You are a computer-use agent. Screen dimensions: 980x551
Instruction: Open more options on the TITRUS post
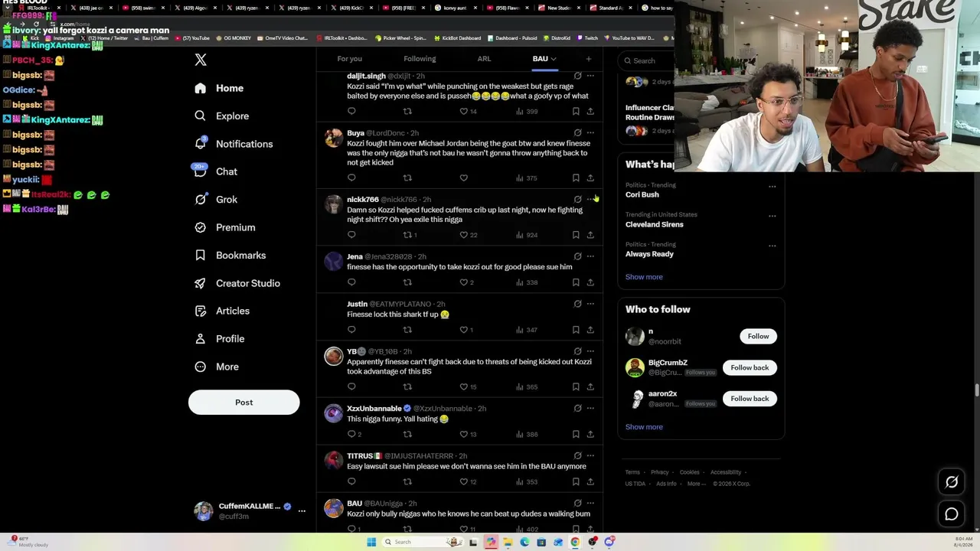coord(590,456)
